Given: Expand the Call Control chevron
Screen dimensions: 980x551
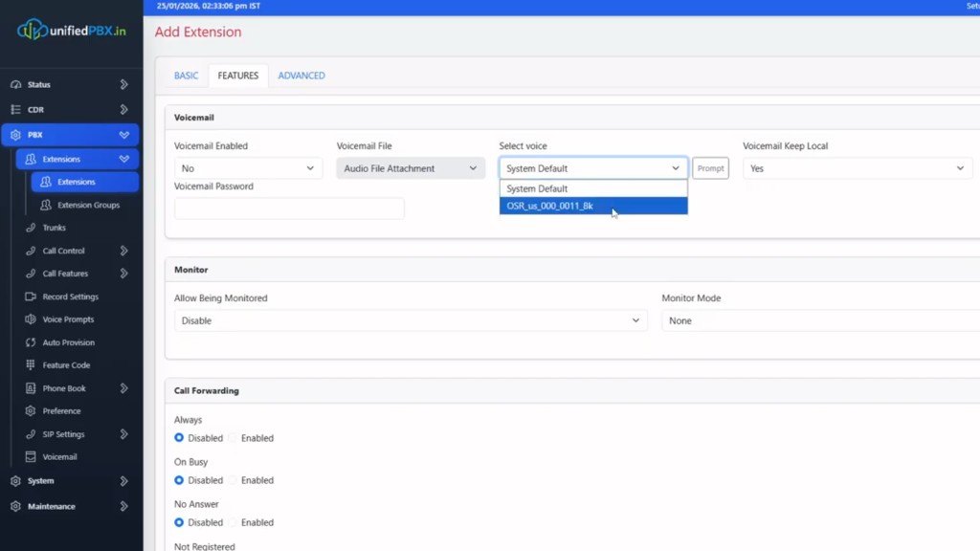Looking at the screenshot, I should pyautogui.click(x=123, y=251).
